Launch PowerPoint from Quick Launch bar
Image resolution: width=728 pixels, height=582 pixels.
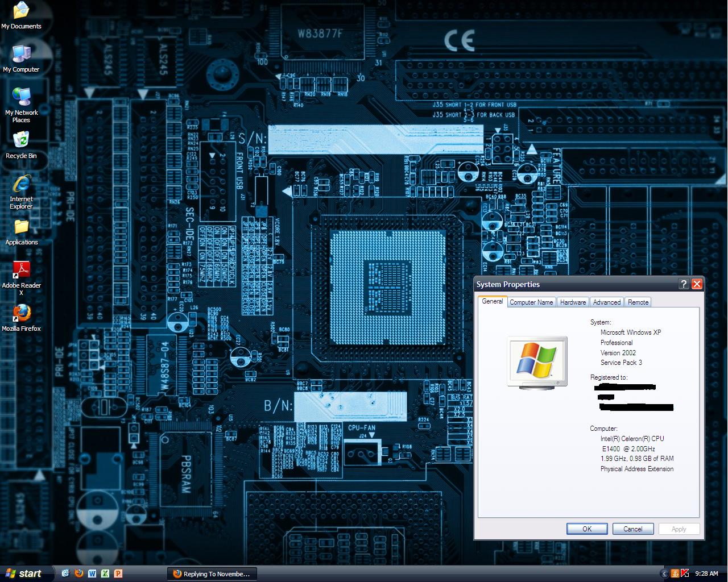[118, 573]
